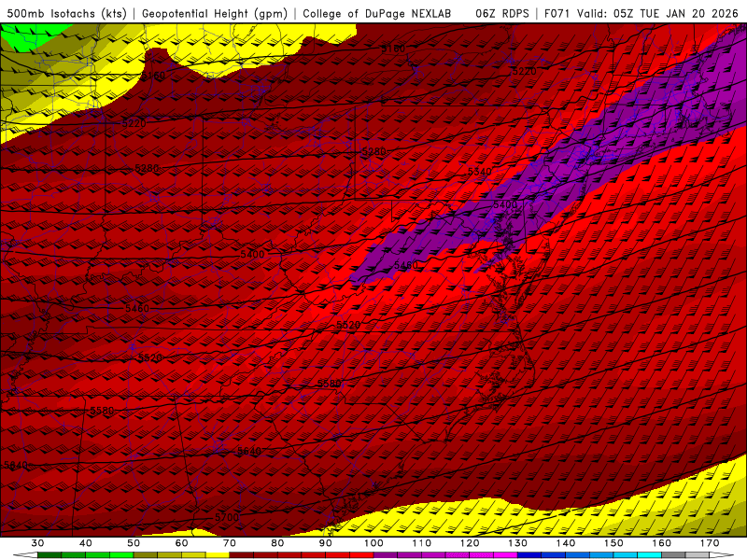Click the 110 knot legend number
The image size is (747, 560).
point(422,543)
